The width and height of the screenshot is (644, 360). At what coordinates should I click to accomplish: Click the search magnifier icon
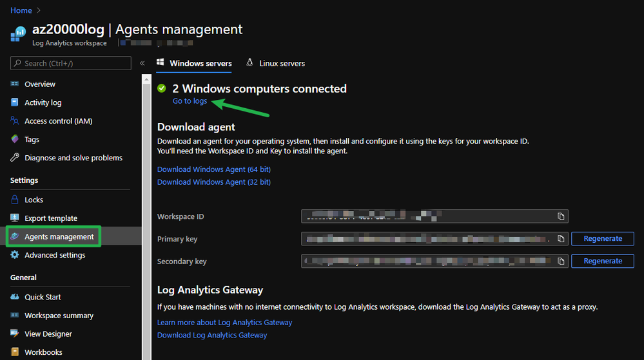click(17, 63)
